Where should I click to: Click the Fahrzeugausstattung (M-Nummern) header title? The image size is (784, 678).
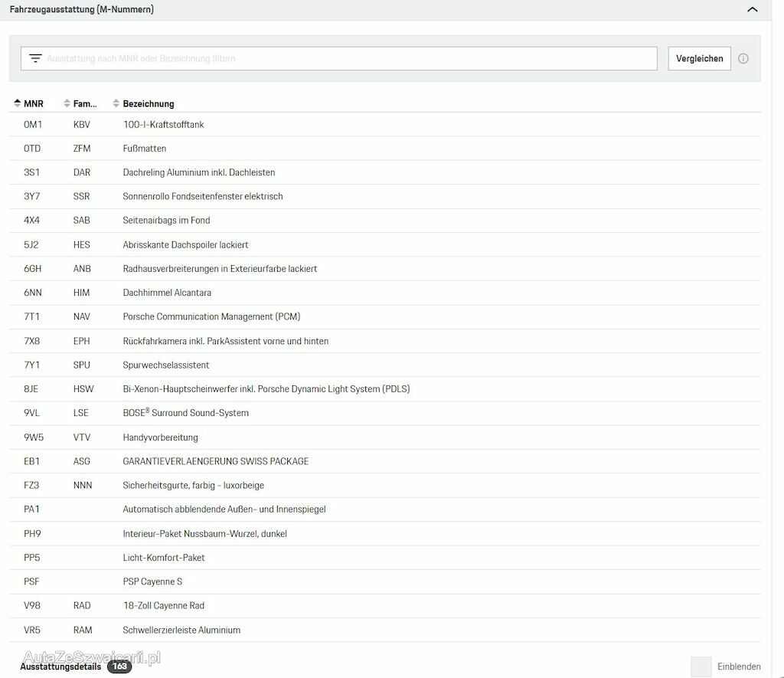click(x=81, y=10)
